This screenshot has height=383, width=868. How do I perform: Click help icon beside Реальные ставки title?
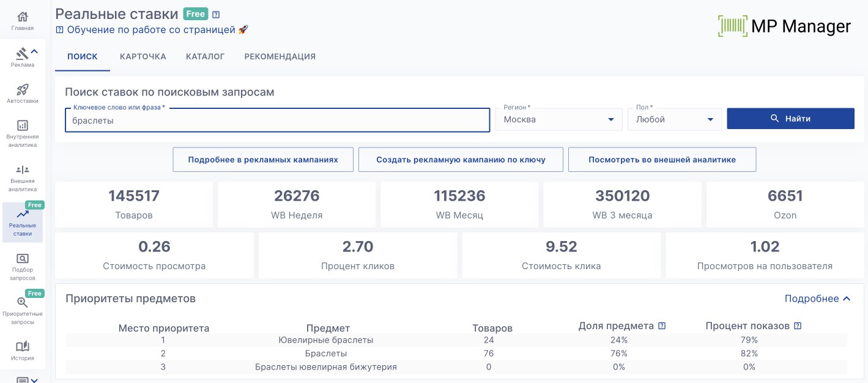click(216, 14)
